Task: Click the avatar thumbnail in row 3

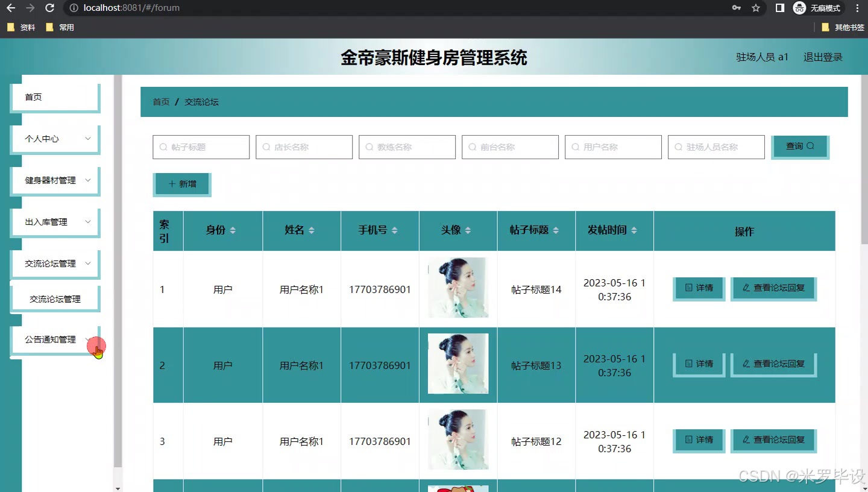Action: click(458, 440)
